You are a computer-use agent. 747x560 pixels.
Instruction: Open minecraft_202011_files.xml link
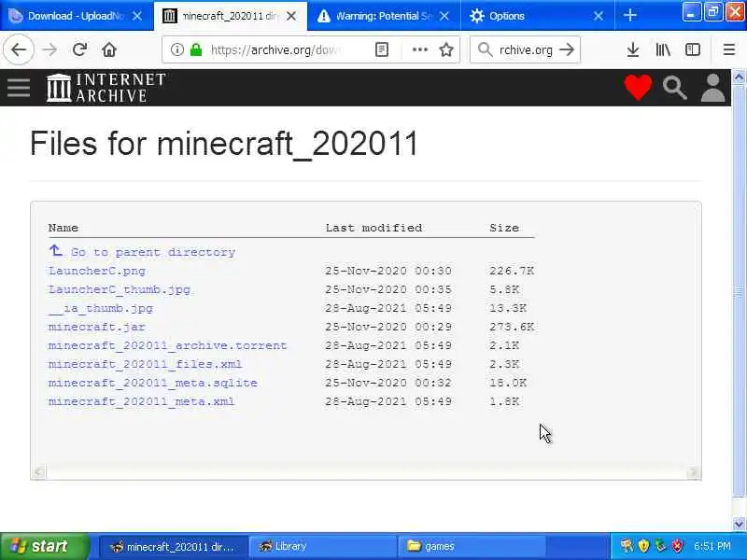coord(145,364)
